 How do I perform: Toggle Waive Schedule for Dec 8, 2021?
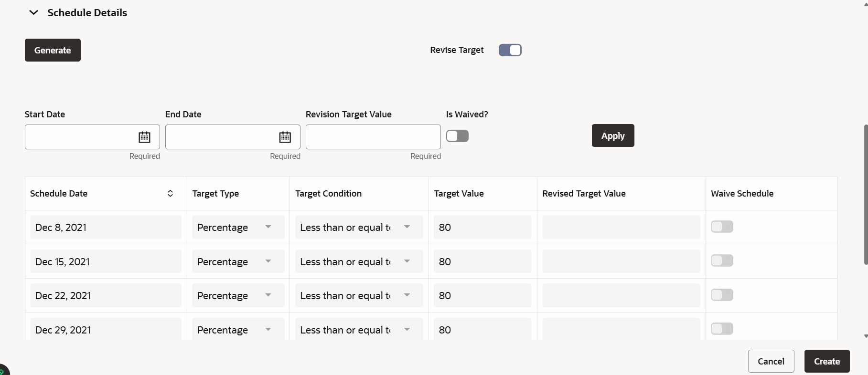click(721, 227)
